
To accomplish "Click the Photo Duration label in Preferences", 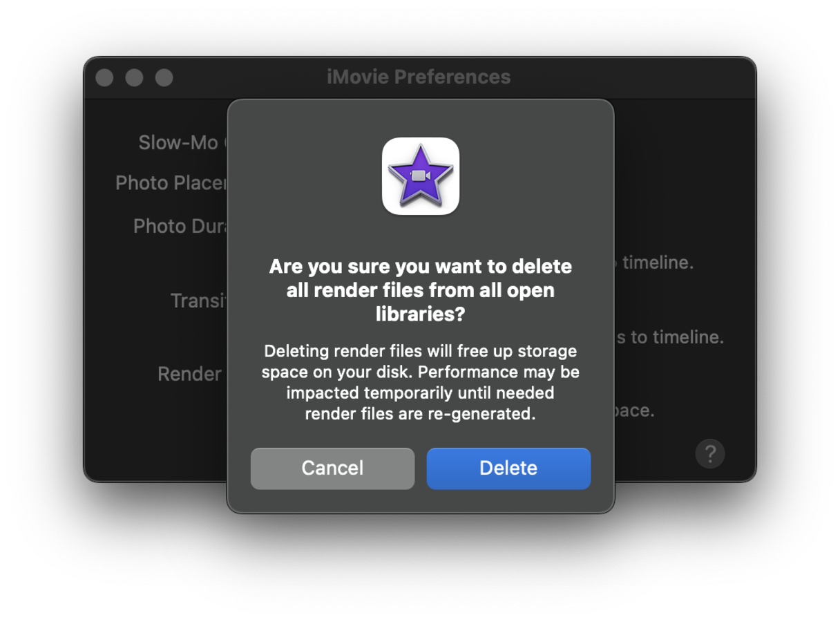I will tap(180, 226).
